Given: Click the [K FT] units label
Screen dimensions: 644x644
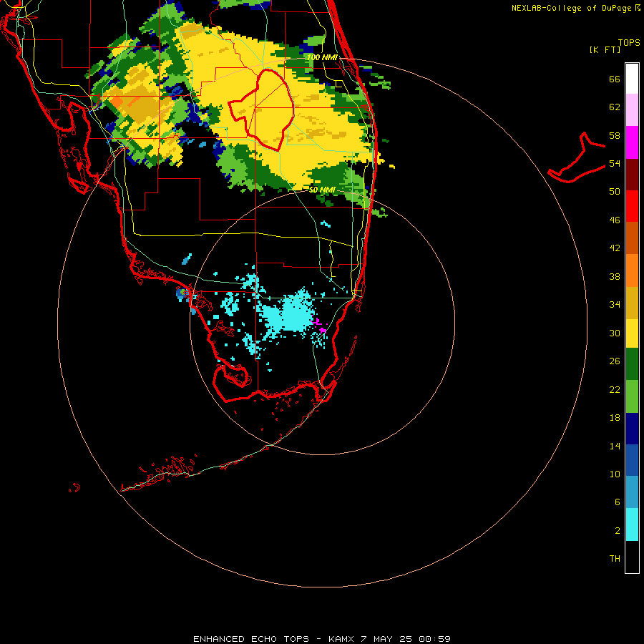Looking at the screenshot, I should (605, 49).
